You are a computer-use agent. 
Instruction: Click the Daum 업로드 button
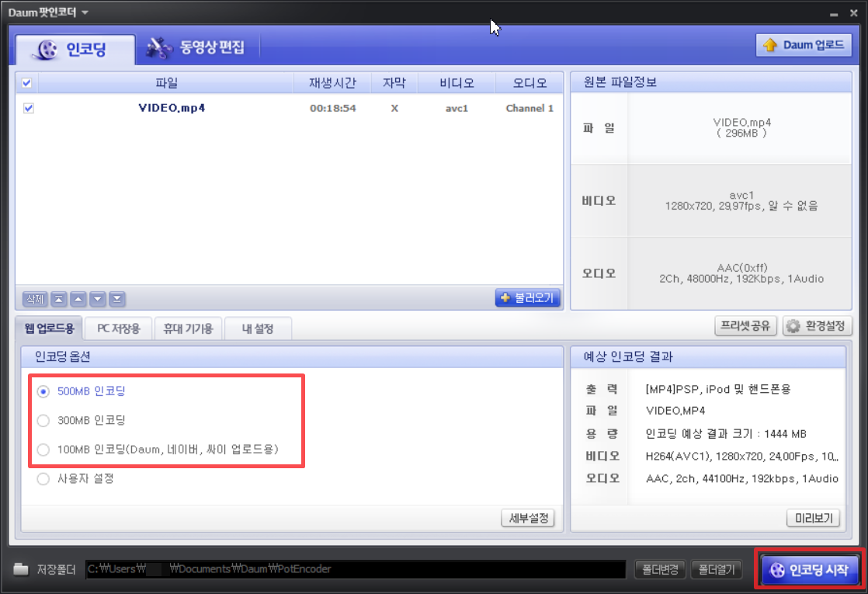pos(804,45)
